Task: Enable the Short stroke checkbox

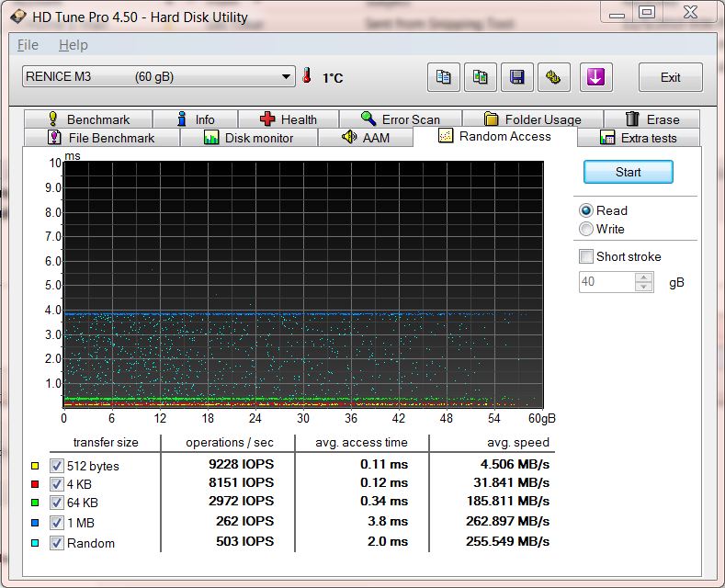Action: (x=586, y=256)
